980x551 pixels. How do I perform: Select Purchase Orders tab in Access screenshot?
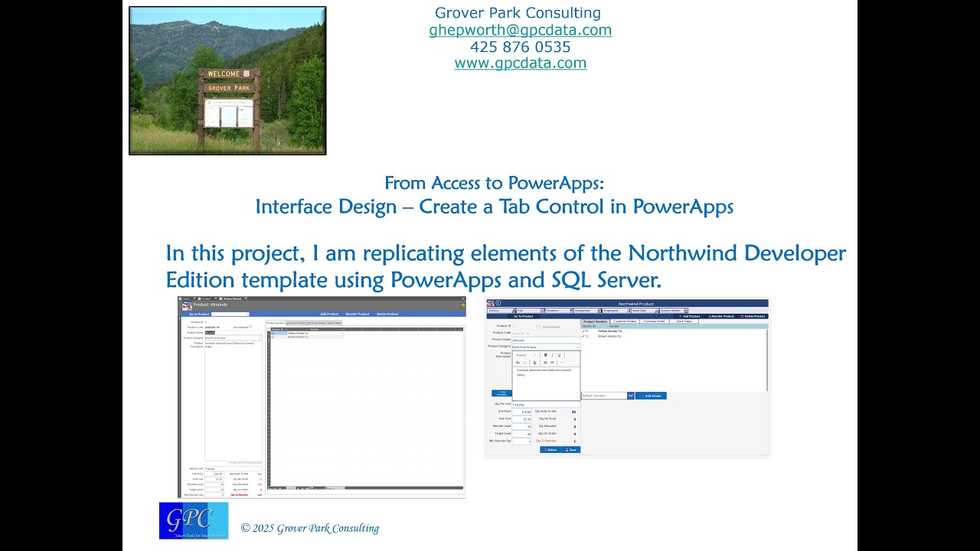click(x=317, y=323)
